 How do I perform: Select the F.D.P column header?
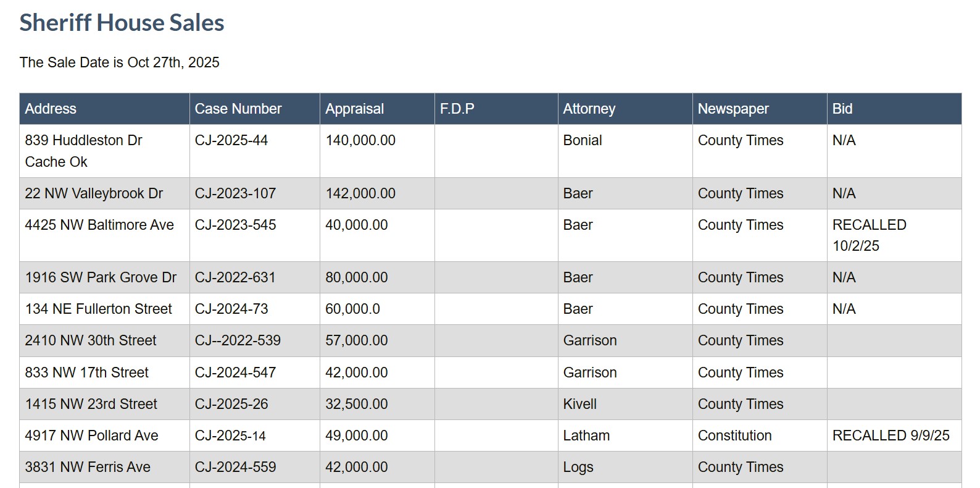pos(496,109)
